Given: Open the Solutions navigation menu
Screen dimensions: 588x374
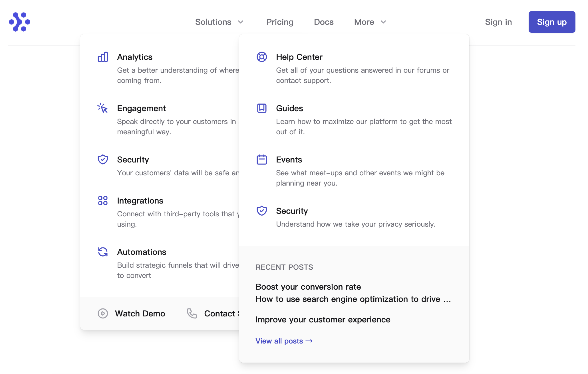Looking at the screenshot, I should tap(213, 22).
